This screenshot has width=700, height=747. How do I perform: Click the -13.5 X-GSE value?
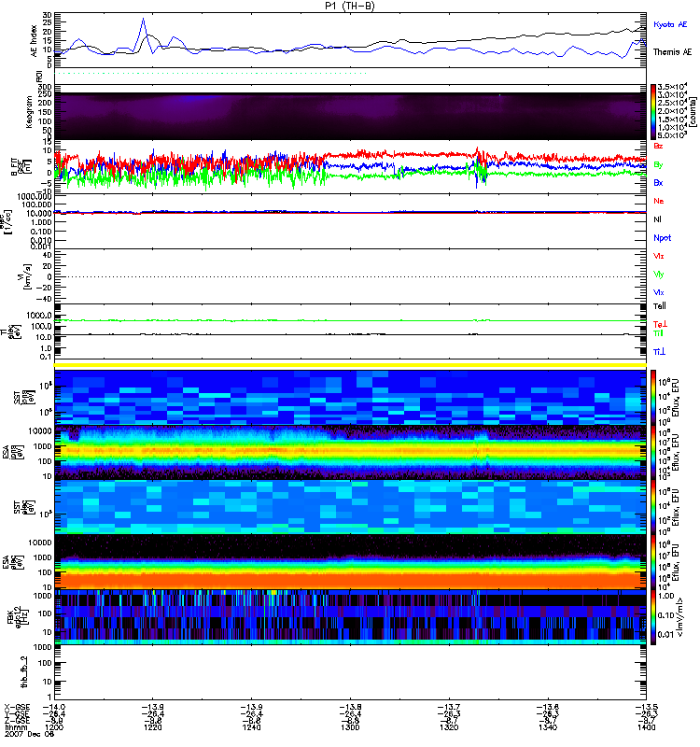click(x=646, y=708)
